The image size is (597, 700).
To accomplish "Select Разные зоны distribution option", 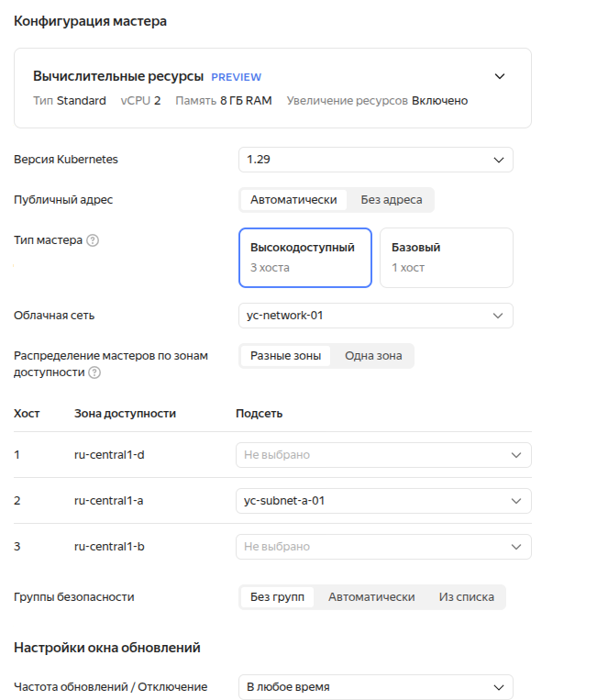I will 285,356.
